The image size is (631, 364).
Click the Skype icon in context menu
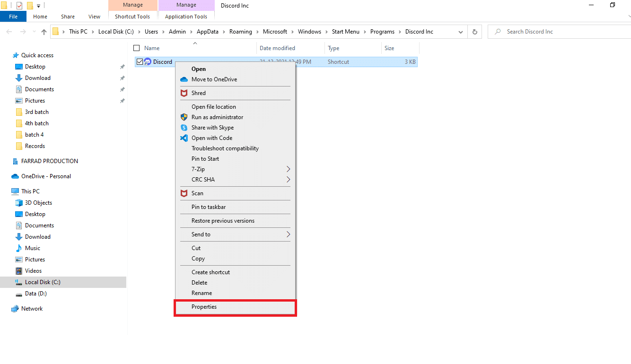point(184,128)
